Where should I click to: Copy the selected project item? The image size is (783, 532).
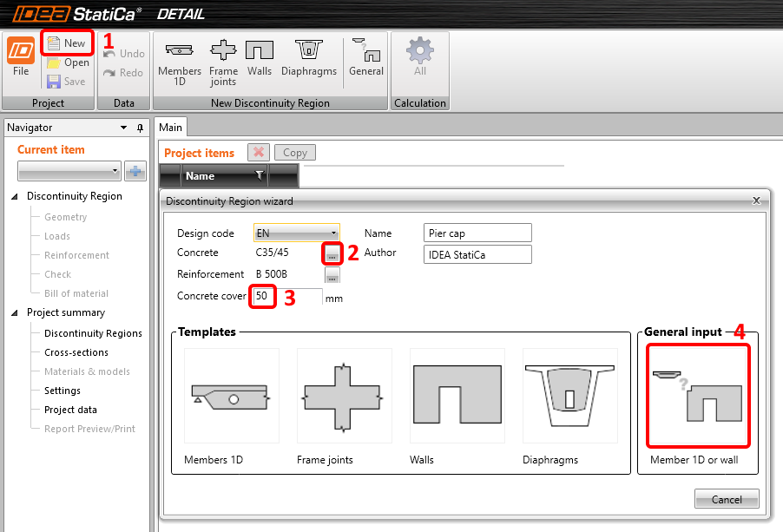point(294,152)
